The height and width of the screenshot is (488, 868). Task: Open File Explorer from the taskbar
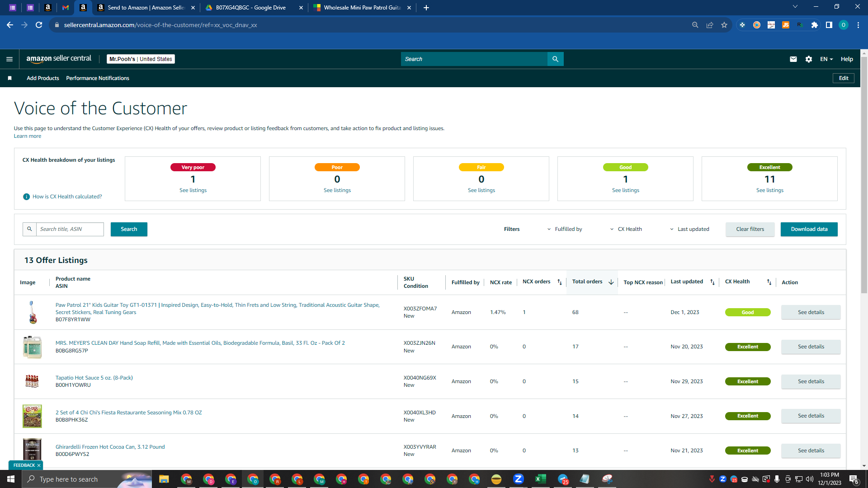164,479
